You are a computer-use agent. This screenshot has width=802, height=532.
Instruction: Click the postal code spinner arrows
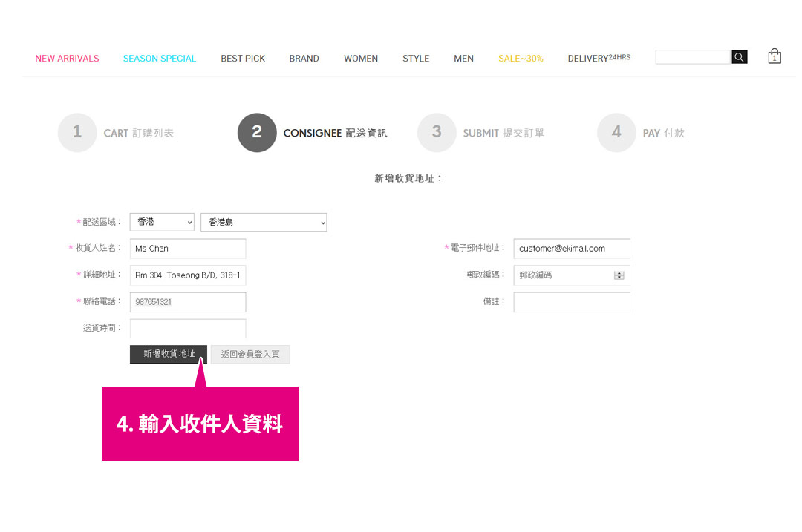pos(619,275)
